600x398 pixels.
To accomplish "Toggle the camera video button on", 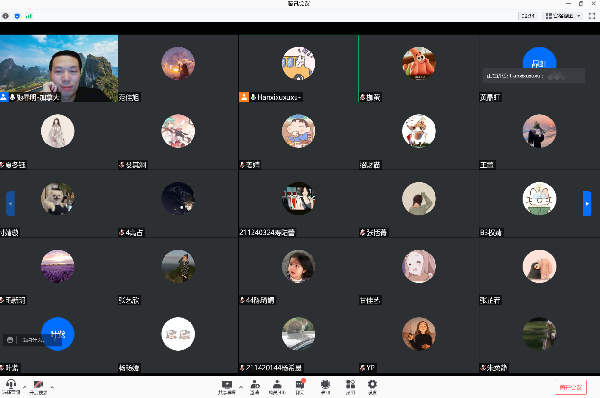I will coord(38,387).
